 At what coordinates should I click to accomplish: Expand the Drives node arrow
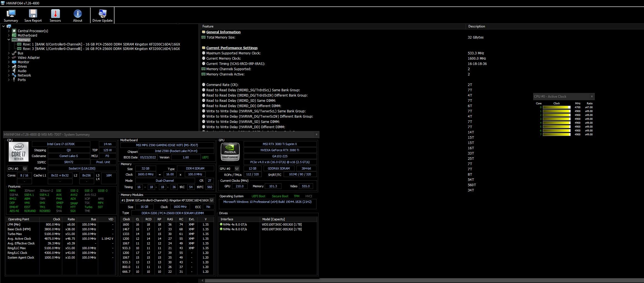point(9,66)
